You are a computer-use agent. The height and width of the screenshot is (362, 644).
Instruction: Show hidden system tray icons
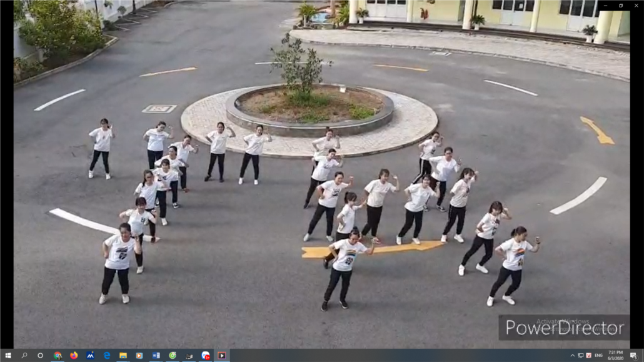coord(573,355)
